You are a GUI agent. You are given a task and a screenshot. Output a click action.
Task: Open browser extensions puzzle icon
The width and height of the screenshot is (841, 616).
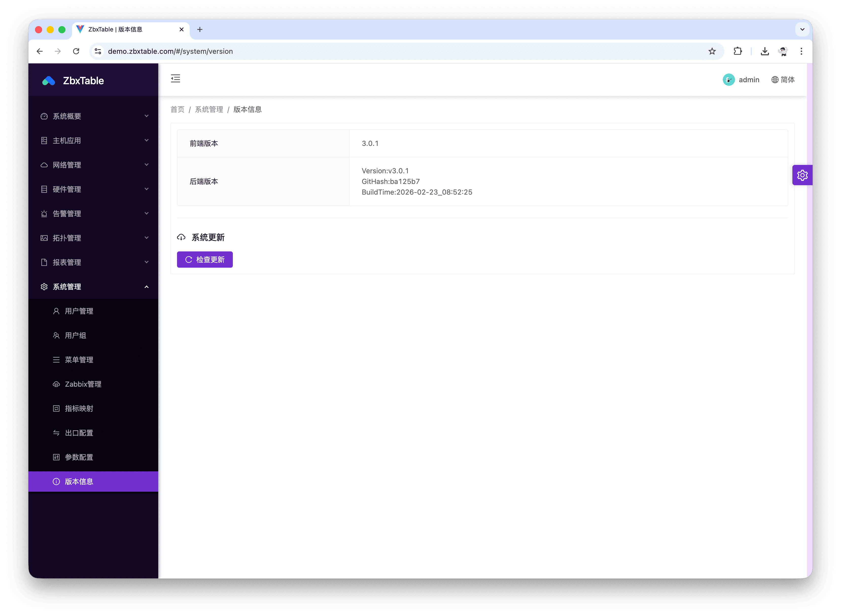coord(737,52)
